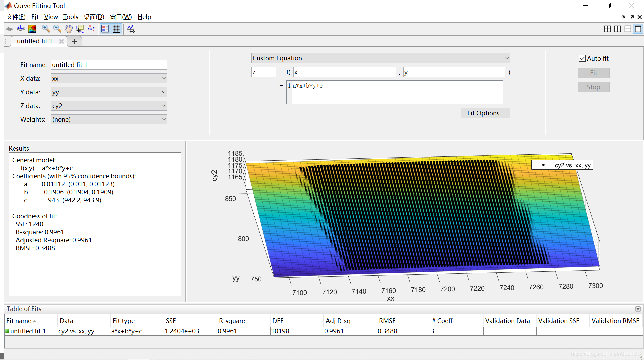Viewport: 644px width, 360px height.
Task: Select the Custom Equation dropdown
Action: [380, 58]
